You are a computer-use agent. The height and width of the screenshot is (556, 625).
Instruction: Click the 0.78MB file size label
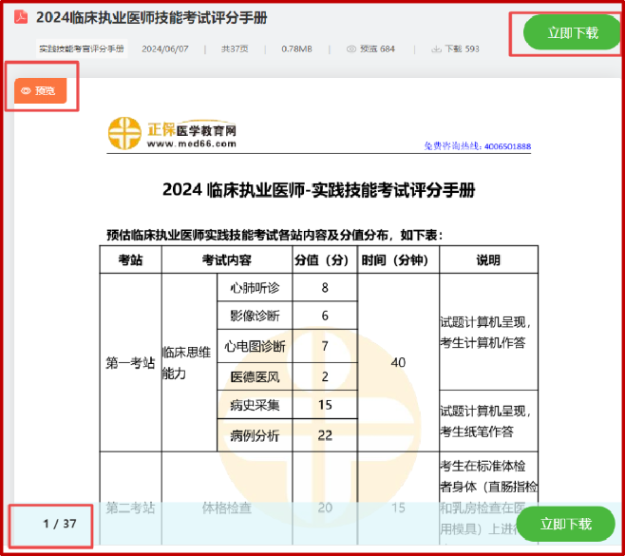[298, 49]
